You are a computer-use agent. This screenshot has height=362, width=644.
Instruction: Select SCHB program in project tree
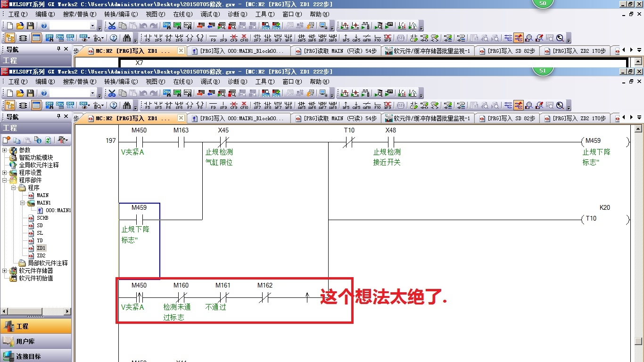point(42,218)
